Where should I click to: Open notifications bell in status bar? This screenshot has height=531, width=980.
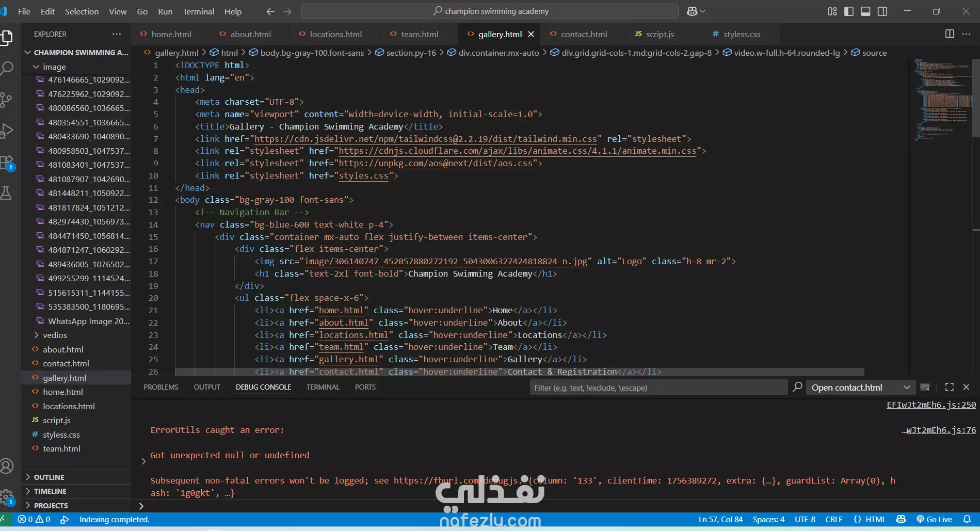point(967,520)
